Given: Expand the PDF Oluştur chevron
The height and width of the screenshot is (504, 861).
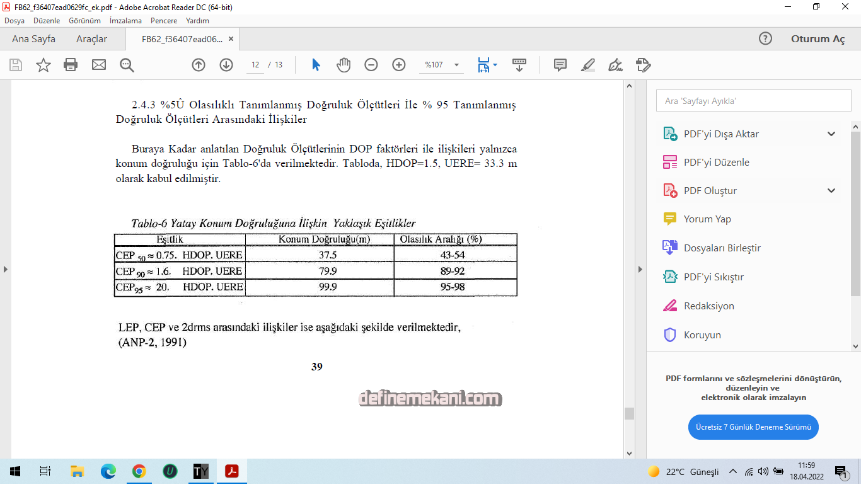Looking at the screenshot, I should click(x=831, y=191).
